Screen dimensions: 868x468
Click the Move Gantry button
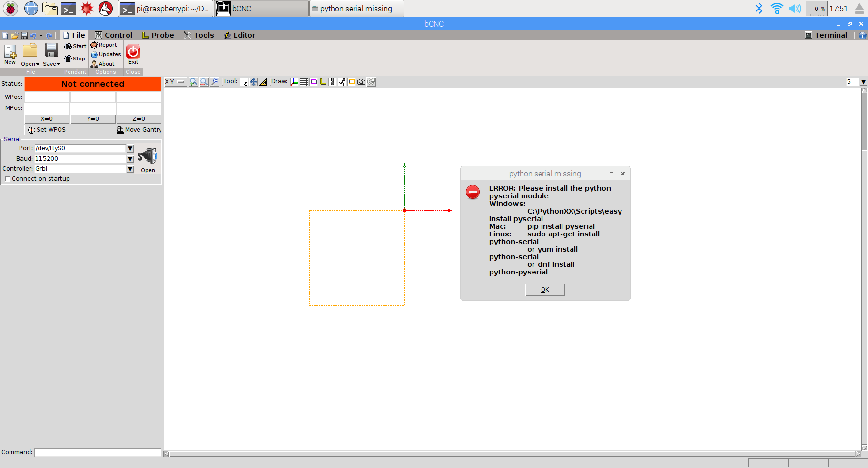click(x=139, y=130)
